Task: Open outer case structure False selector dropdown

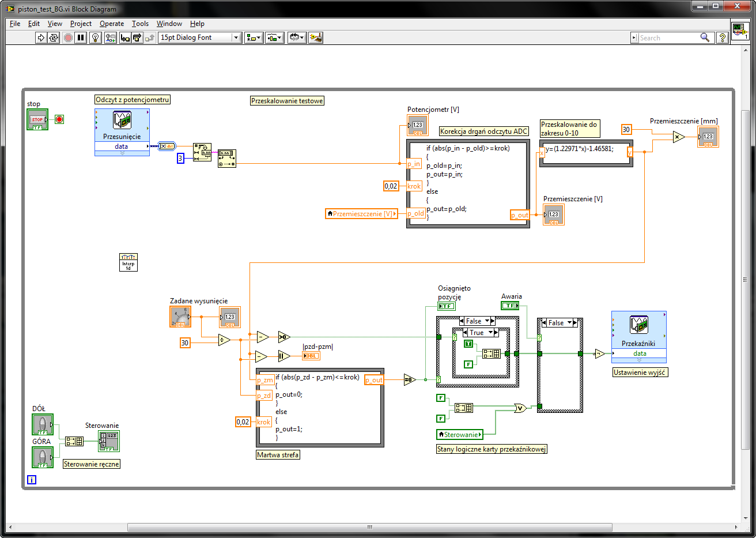Action: pyautogui.click(x=477, y=321)
